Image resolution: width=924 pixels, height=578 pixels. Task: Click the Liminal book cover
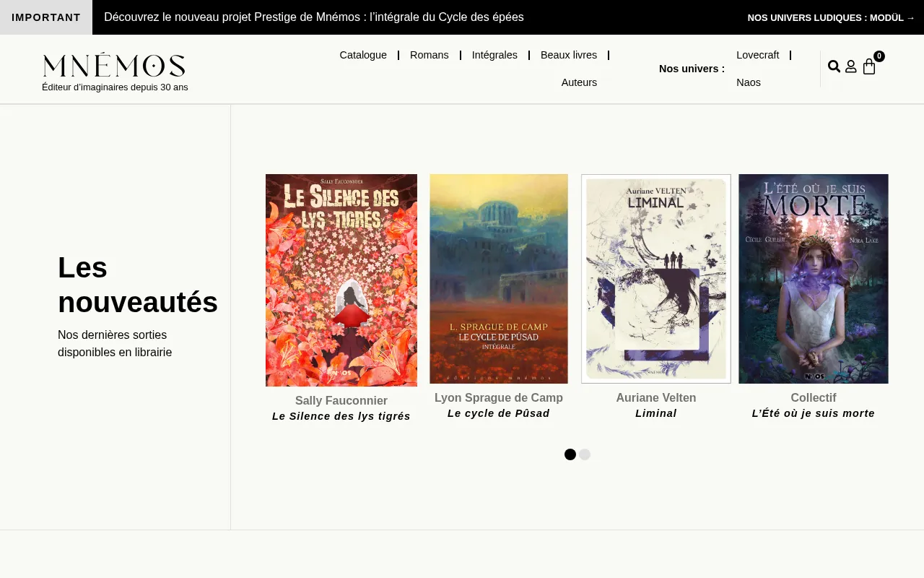(656, 279)
